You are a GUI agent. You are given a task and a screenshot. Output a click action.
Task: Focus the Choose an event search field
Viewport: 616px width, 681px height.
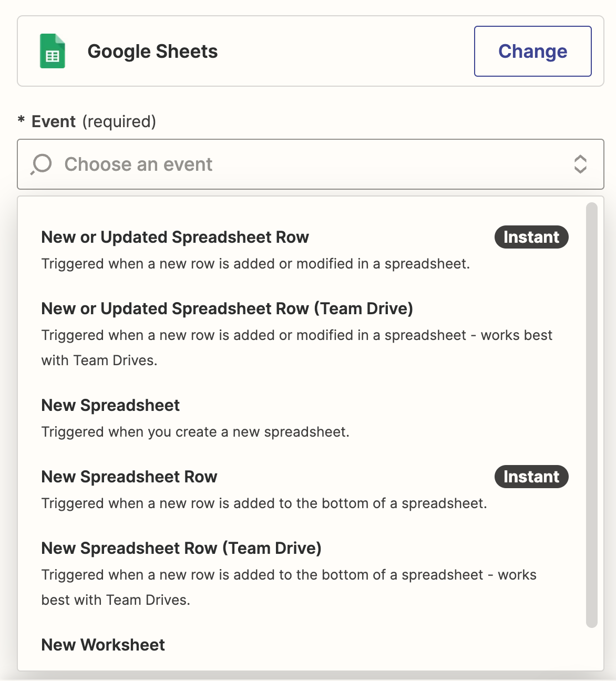[311, 164]
